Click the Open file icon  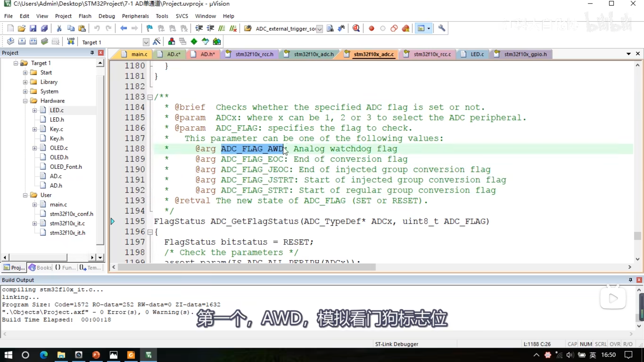(22, 28)
